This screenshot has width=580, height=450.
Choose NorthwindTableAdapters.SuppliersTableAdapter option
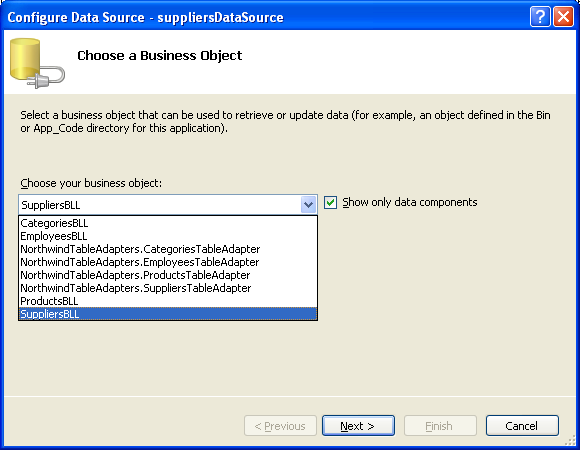tap(168, 288)
